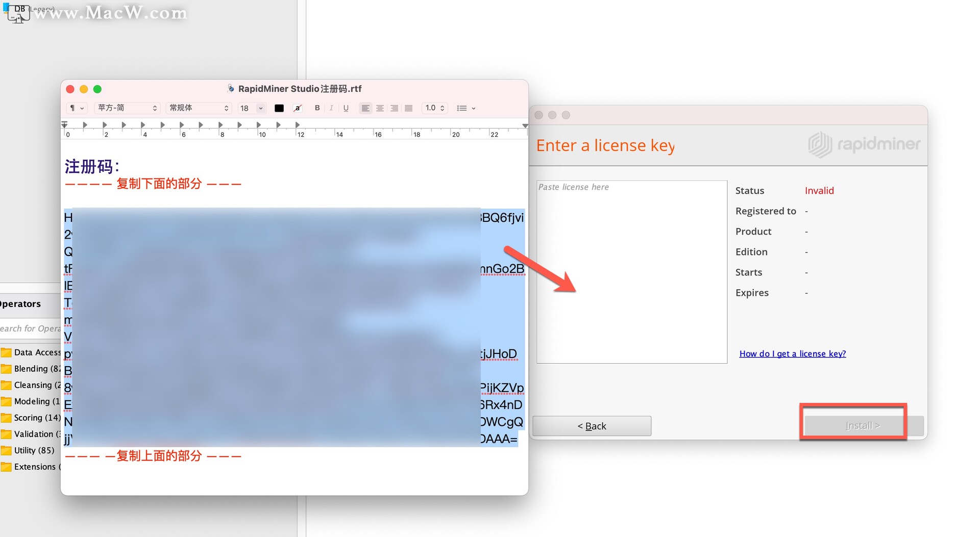Image resolution: width=980 pixels, height=537 pixels.
Task: Click the Modeling folder icon
Action: pyautogui.click(x=6, y=401)
